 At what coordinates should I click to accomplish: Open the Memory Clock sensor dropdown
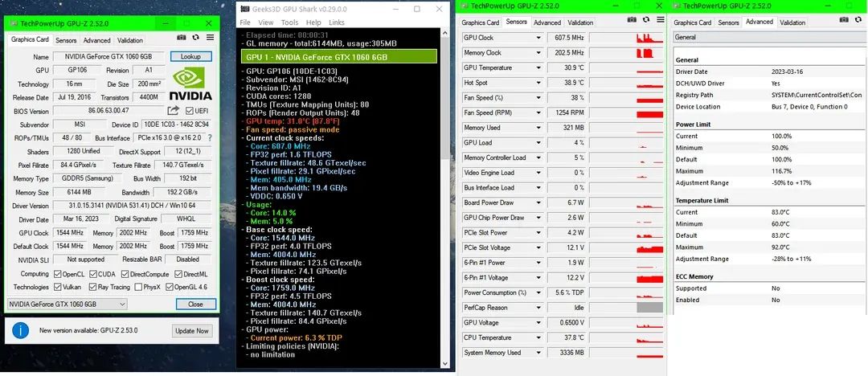click(538, 52)
